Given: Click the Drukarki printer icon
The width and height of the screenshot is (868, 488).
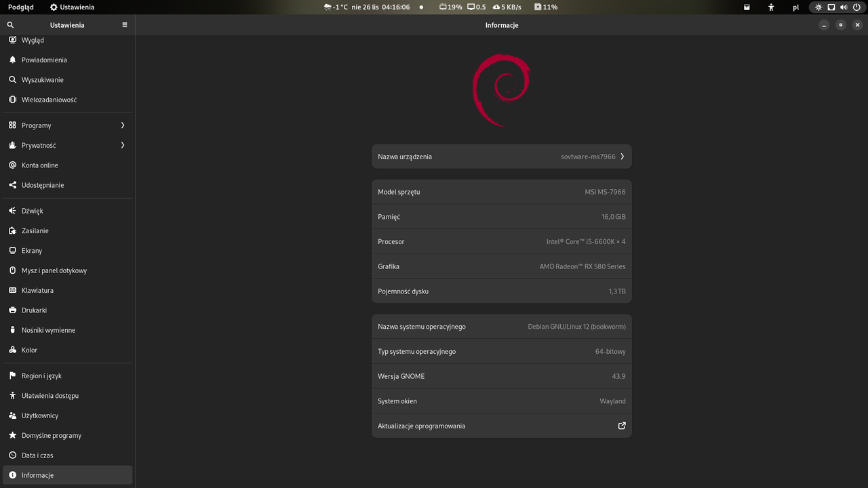Looking at the screenshot, I should [12, 310].
